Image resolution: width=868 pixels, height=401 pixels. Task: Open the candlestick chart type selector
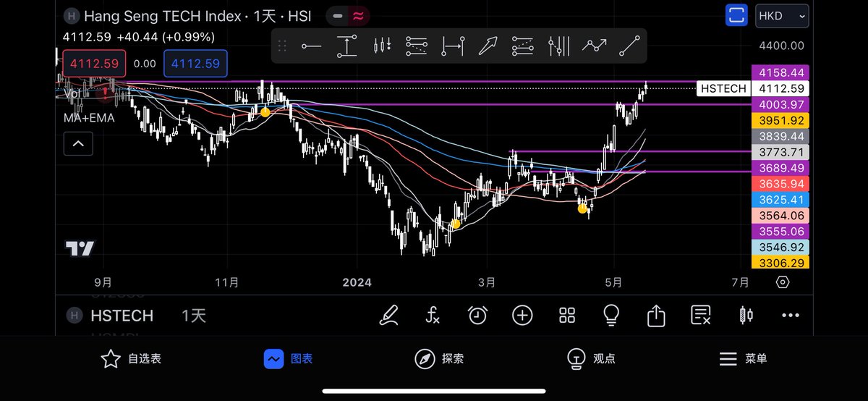(x=746, y=315)
